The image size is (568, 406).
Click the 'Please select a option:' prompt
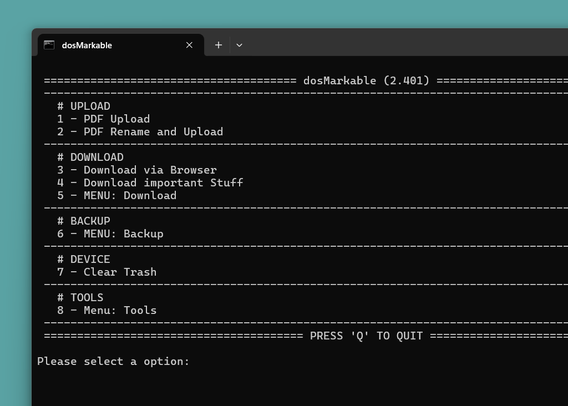pos(113,361)
